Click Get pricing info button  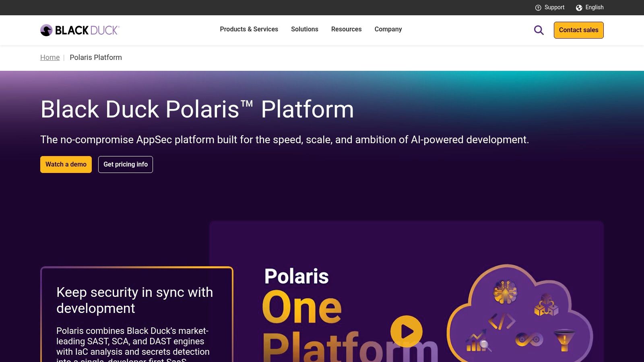tap(126, 165)
